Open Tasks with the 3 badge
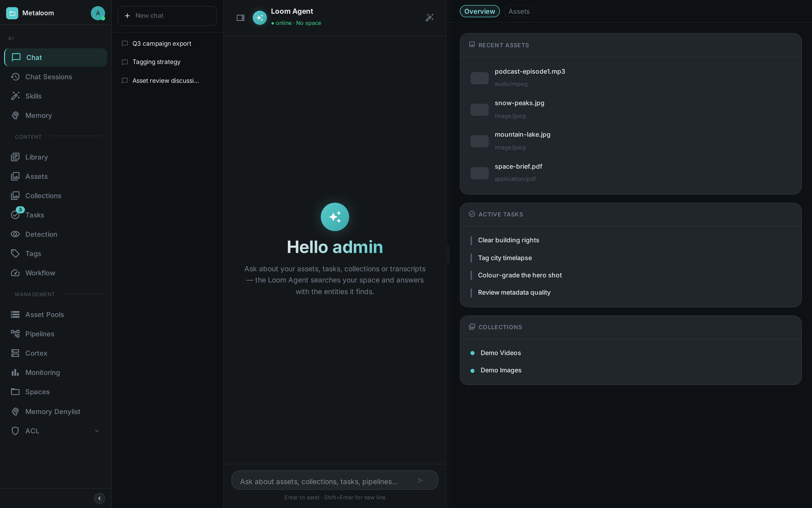This screenshot has height=508, width=812. point(56,215)
